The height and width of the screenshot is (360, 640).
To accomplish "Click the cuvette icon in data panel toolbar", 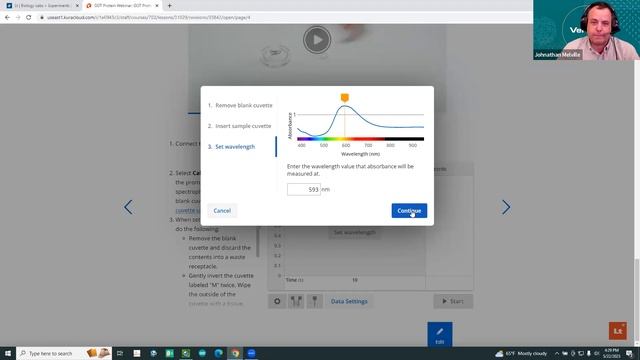I will [296, 301].
